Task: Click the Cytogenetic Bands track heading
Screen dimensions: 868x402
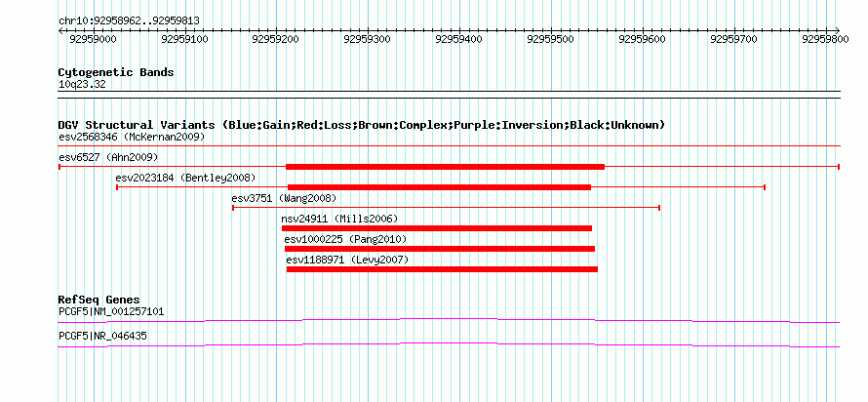Action: coord(116,72)
